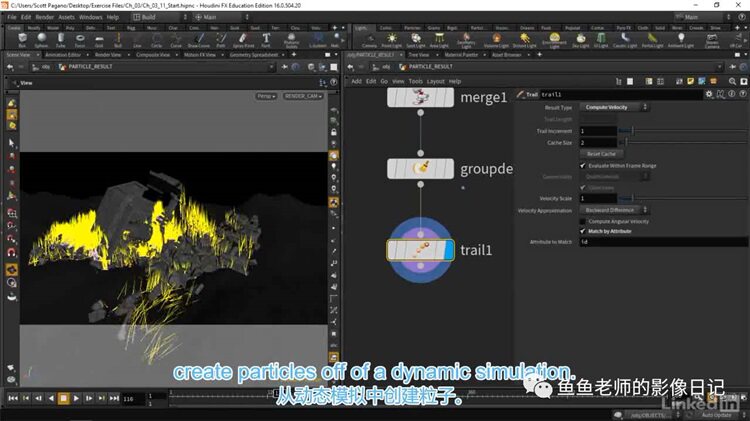The height and width of the screenshot is (421, 750).
Task: Open Tree View tab dropdown arrow
Action: [436, 55]
